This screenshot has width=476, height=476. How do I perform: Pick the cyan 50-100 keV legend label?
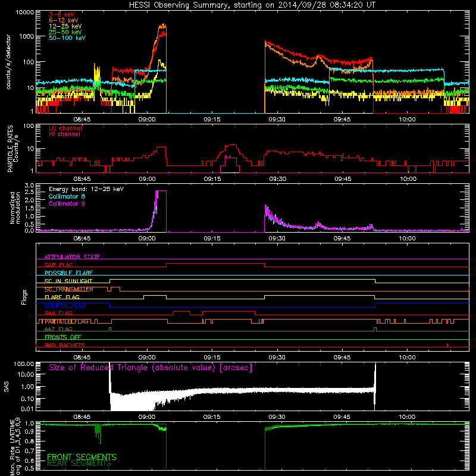67,38
